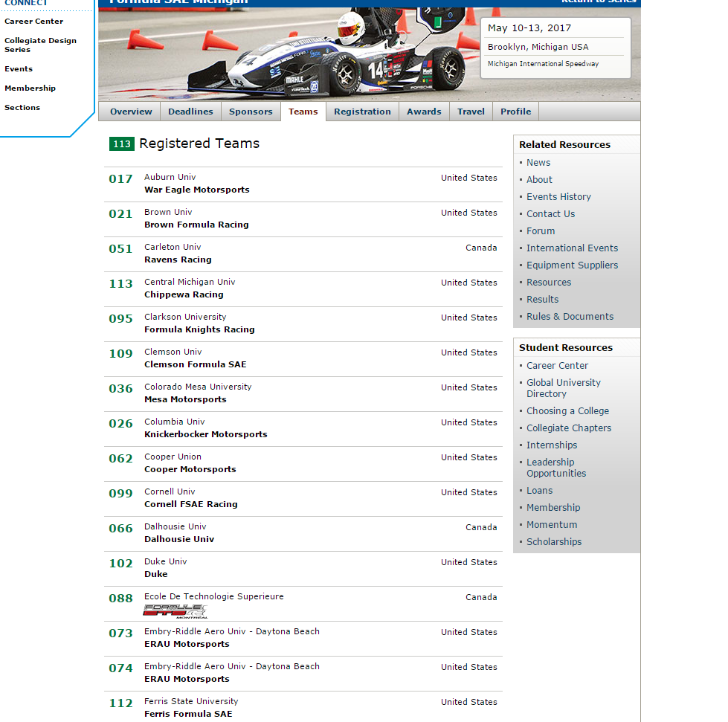728x722 pixels.
Task: Click the Scholarships link
Action: 554,542
